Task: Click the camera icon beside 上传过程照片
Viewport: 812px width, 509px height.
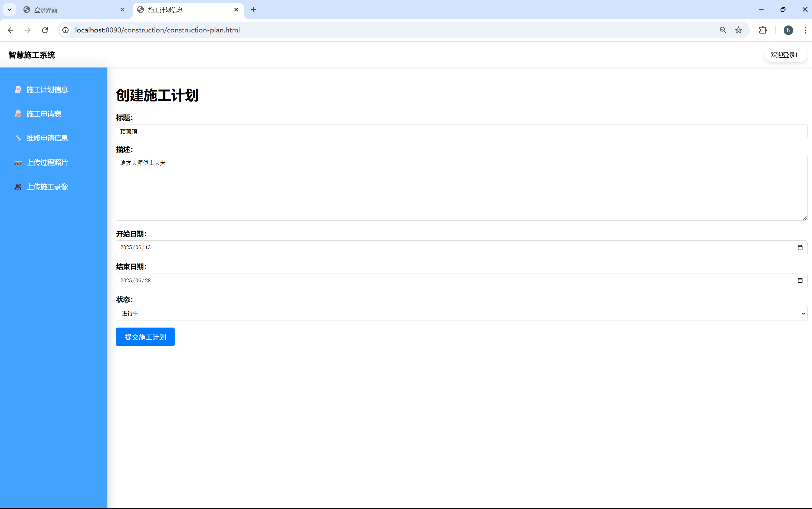Action: 18,163
